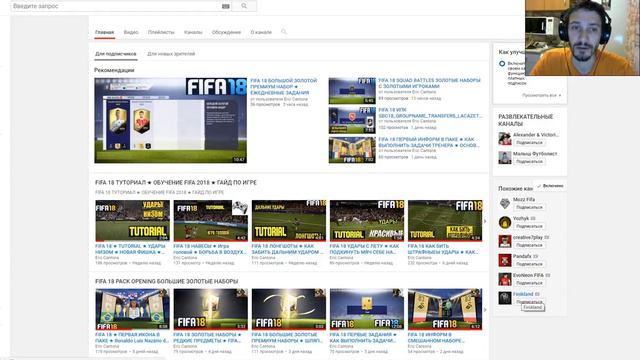Subscribe to creative7play channel
The height and width of the screenshot is (360, 640).
[x=529, y=245]
